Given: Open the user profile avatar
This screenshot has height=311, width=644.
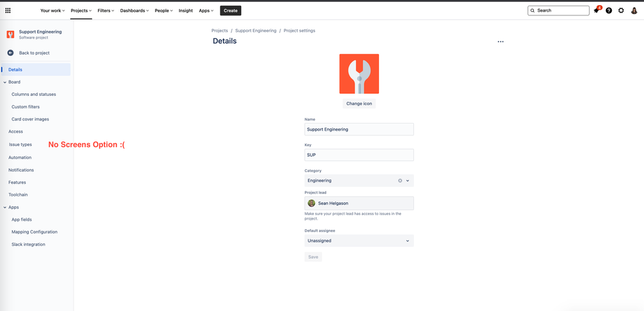Looking at the screenshot, I should click(634, 11).
